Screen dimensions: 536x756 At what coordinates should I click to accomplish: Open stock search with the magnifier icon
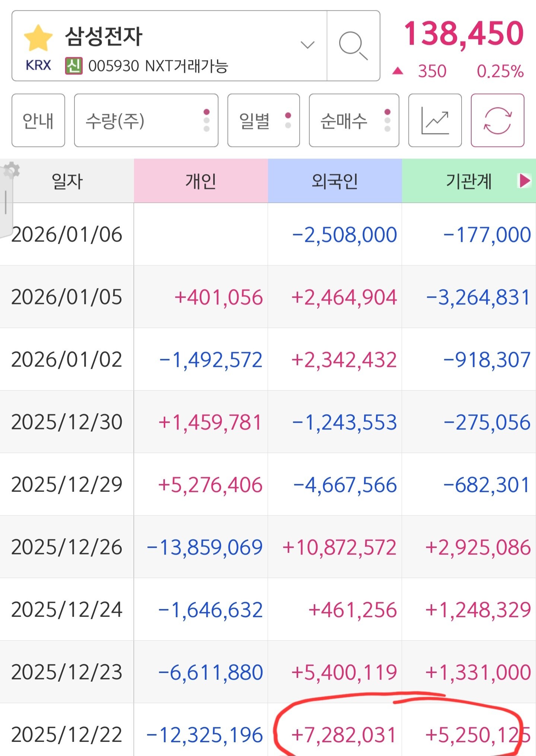[x=353, y=46]
